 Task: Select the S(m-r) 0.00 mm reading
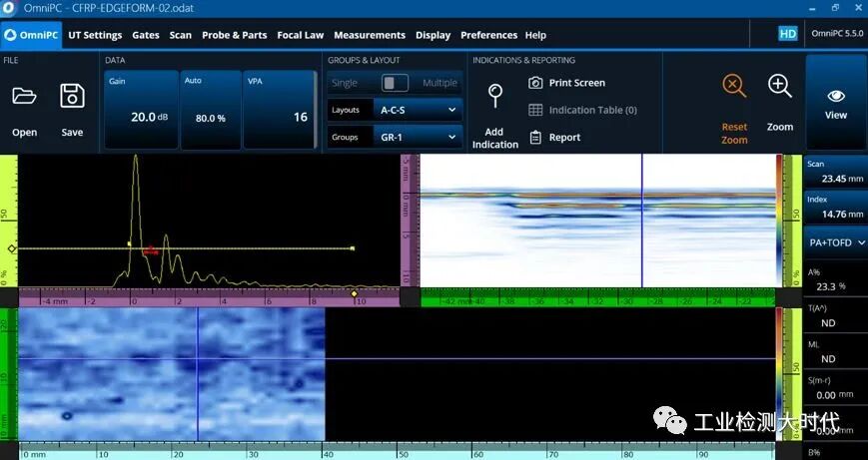point(836,387)
